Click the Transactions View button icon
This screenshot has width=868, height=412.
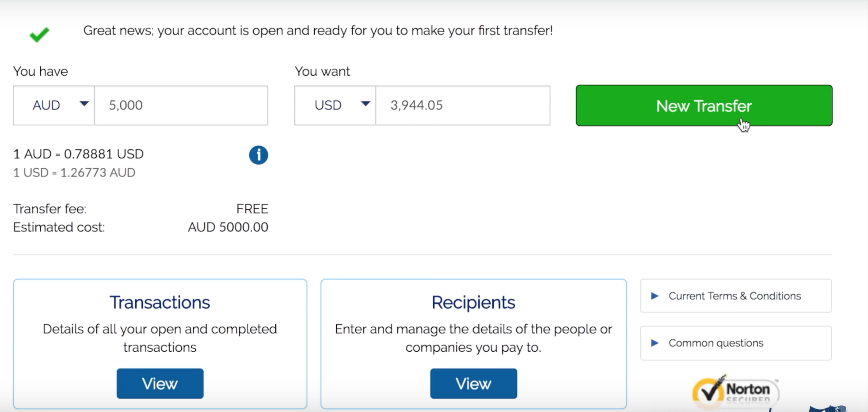pyautogui.click(x=160, y=383)
